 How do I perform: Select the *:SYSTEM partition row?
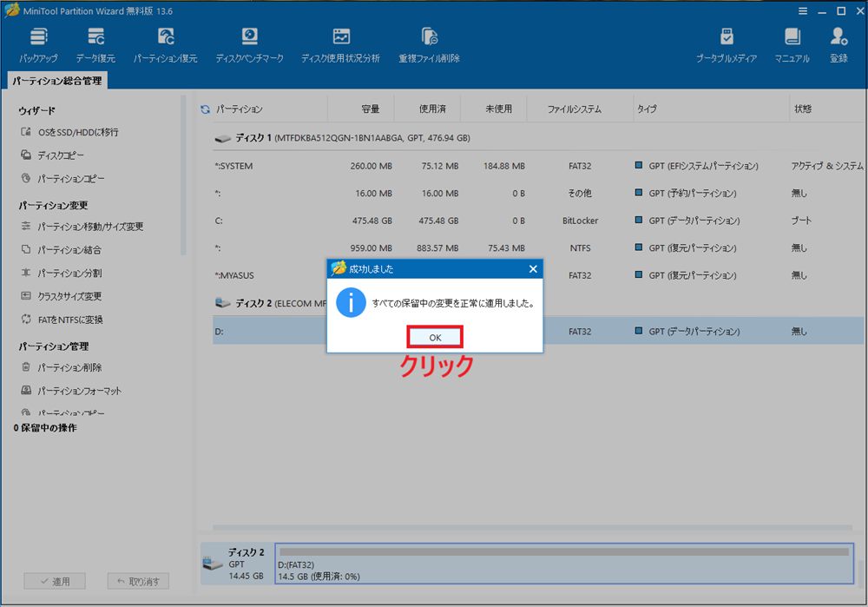click(x=538, y=166)
